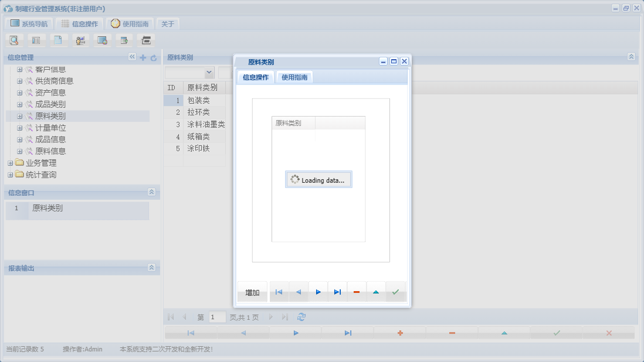
Task: Click blue up triangle in bottom toolbar
Action: (504, 333)
